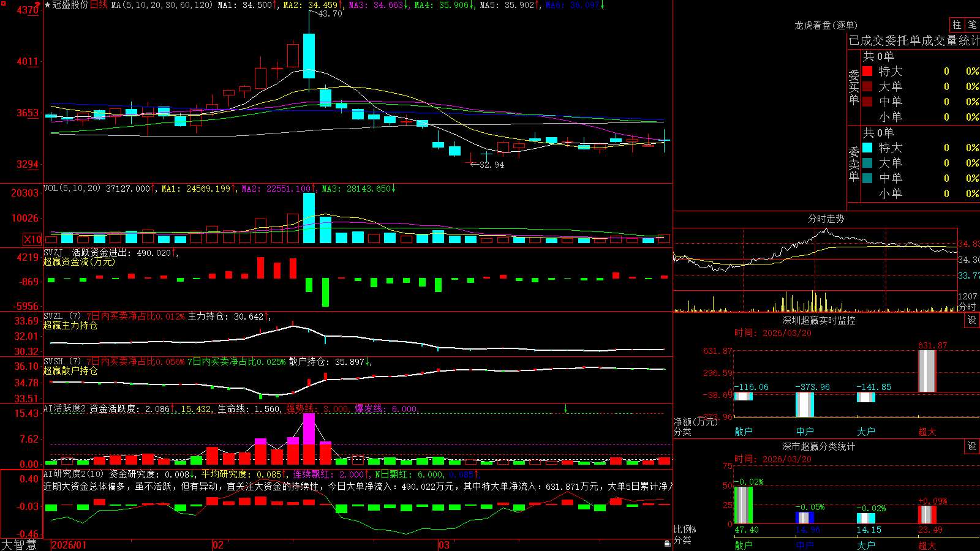Viewport: 980px width, 551px height.
Task: Select the AI研究度2(10) indicator label
Action: tap(74, 474)
